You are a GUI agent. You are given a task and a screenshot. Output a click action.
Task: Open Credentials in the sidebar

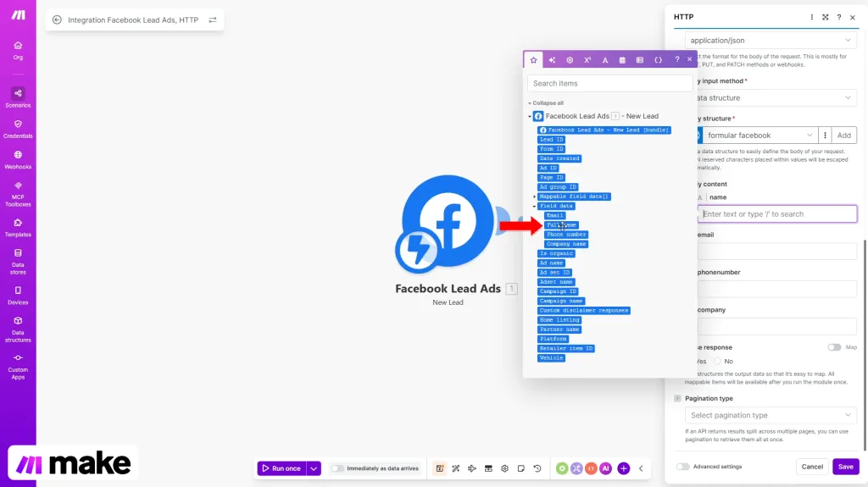(18, 129)
